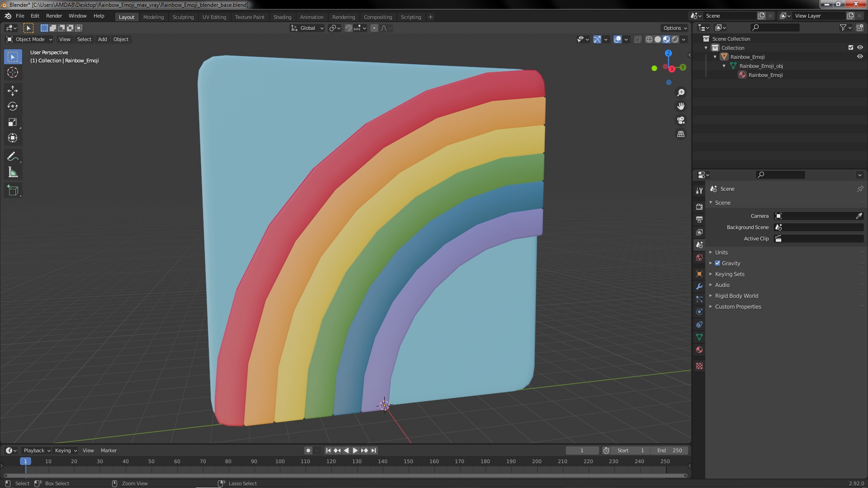Click the Options button in the header
This screenshot has width=868, height=488.
point(675,28)
